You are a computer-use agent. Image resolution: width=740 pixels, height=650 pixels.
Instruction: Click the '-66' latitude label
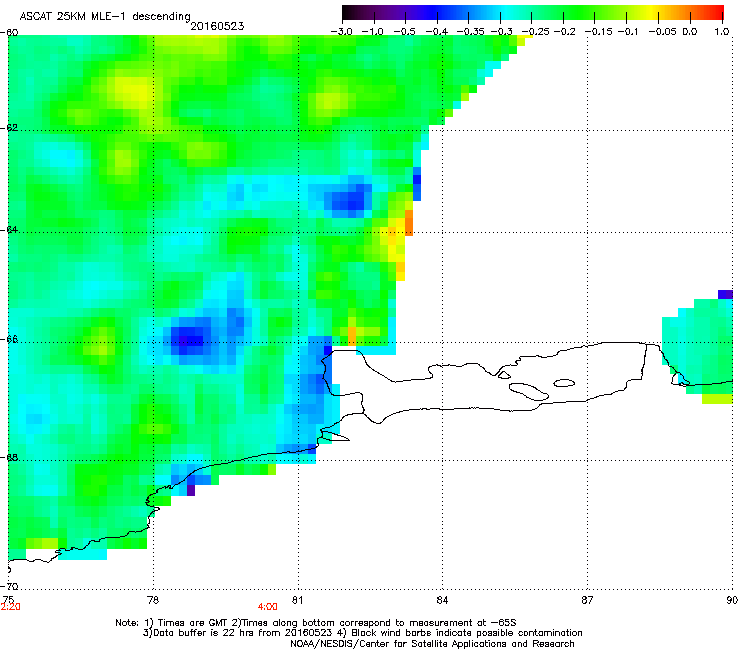(9, 339)
